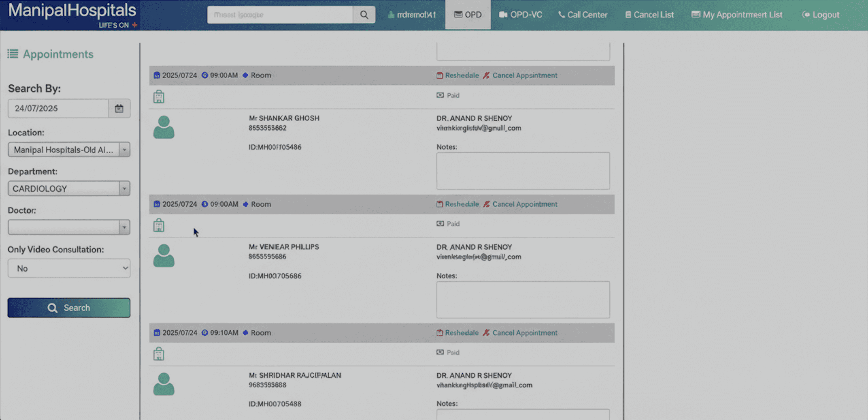
Task: Click the hospital building icon in Veniear Phillips' appointment
Action: pyautogui.click(x=159, y=225)
